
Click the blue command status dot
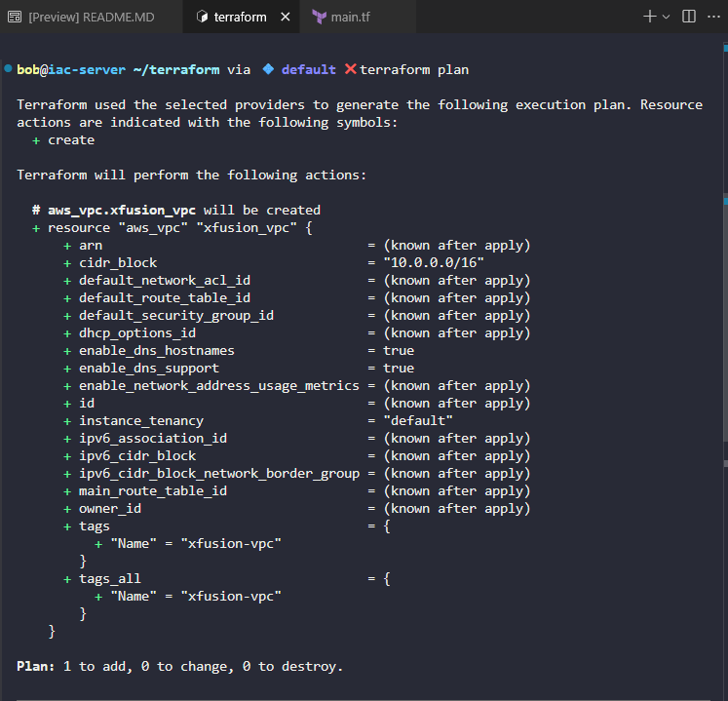pyautogui.click(x=8, y=69)
